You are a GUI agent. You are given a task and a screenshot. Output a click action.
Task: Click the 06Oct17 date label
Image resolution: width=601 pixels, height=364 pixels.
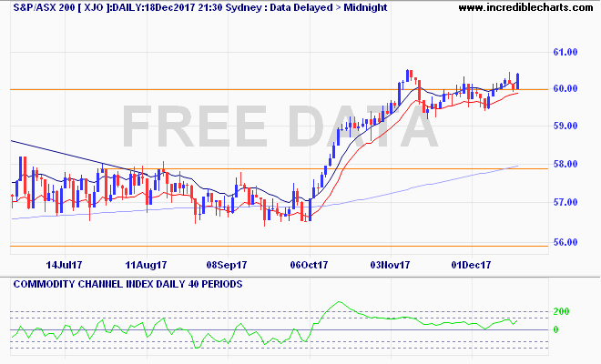tap(309, 265)
